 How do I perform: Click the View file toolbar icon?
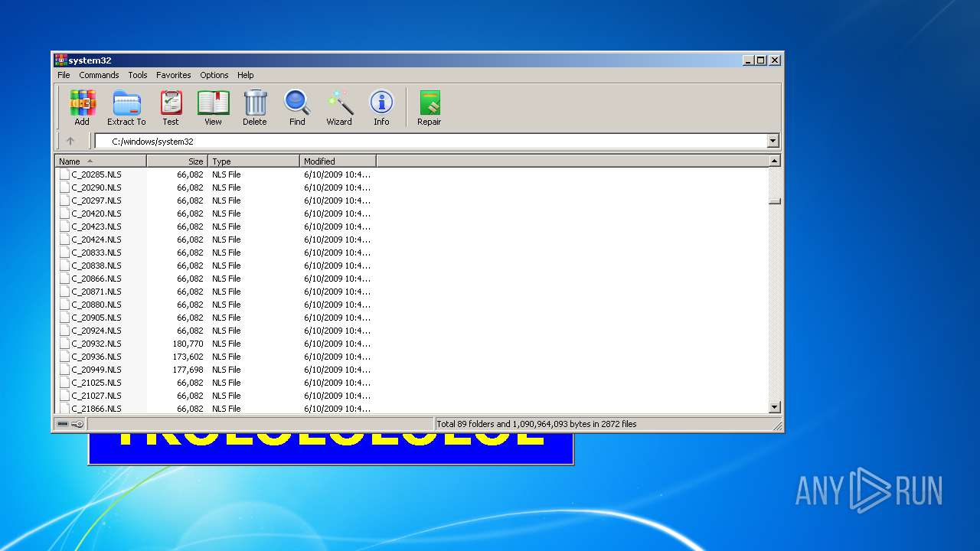point(213,103)
